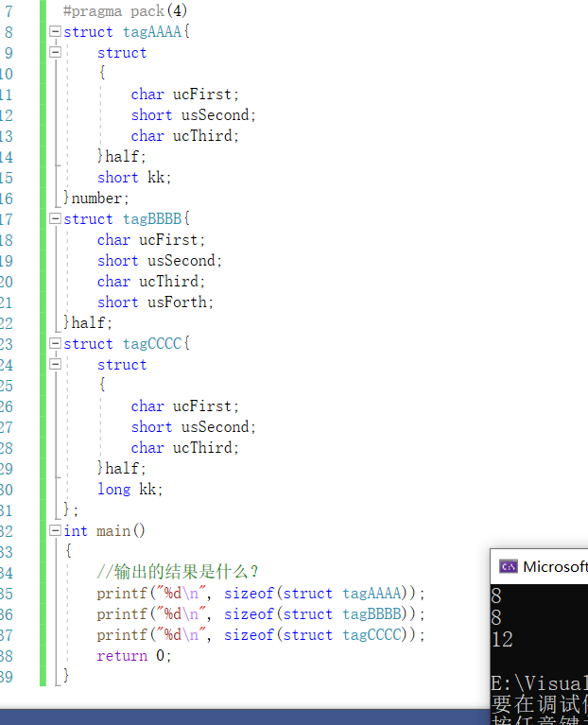Click the 'Microsoft' console window title
The image size is (588, 725).
[555, 566]
